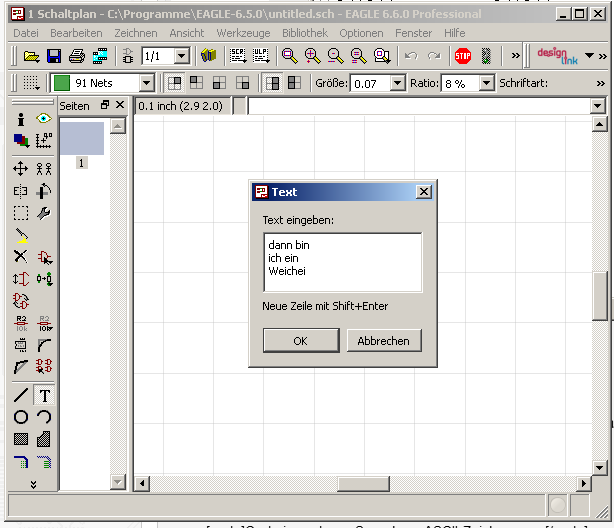This screenshot has width=614, height=528.
Task: Click the Zoom to fit magnifier icon
Action: 290,56
